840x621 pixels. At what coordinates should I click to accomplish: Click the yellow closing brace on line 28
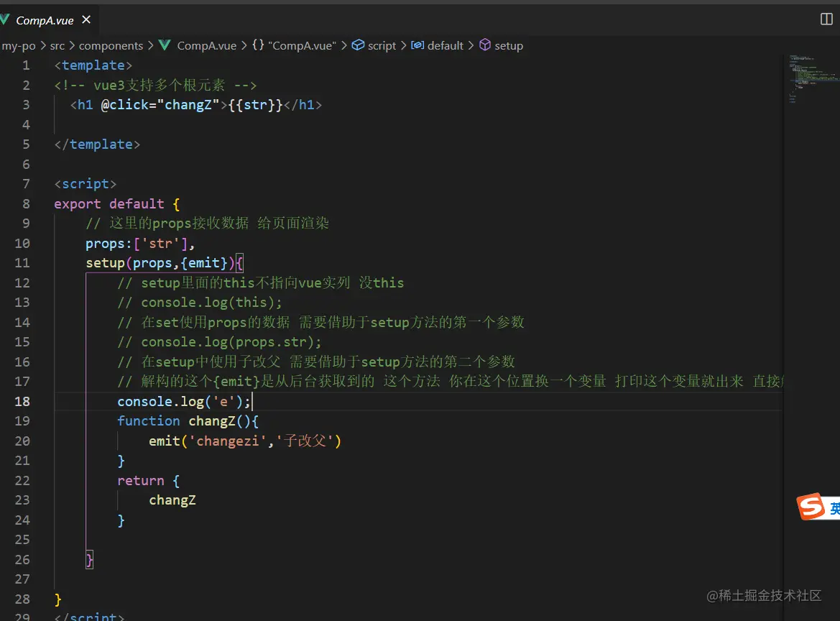(x=58, y=599)
